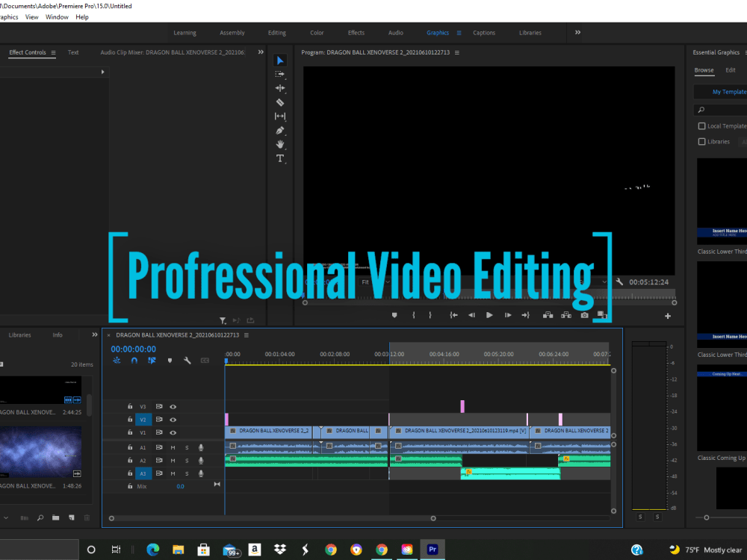This screenshot has width=747, height=560.
Task: Click the timeline Add Marker icon
Action: click(x=170, y=361)
